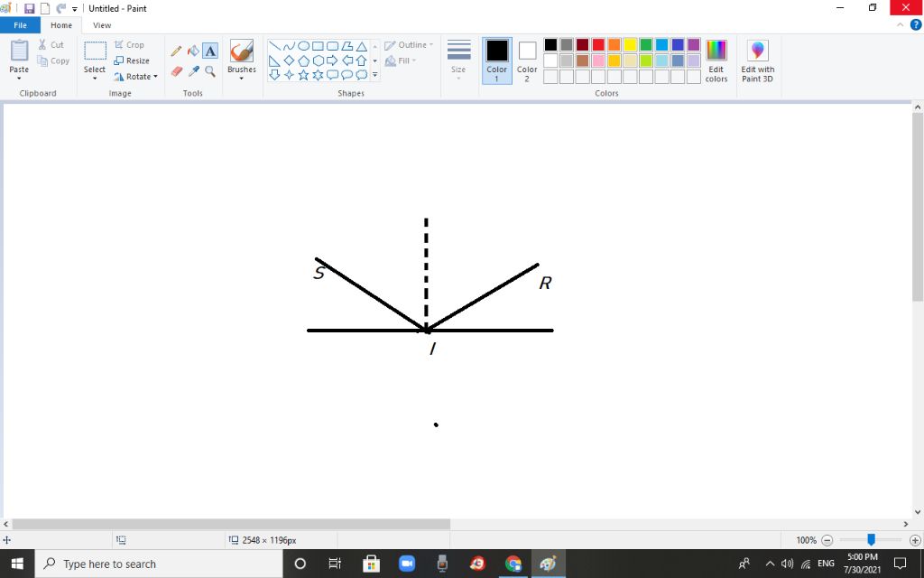
Task: Open Edit colors dialog
Action: click(x=716, y=61)
